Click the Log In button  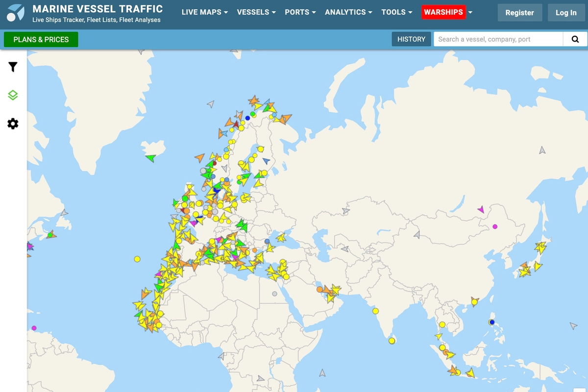pyautogui.click(x=566, y=13)
